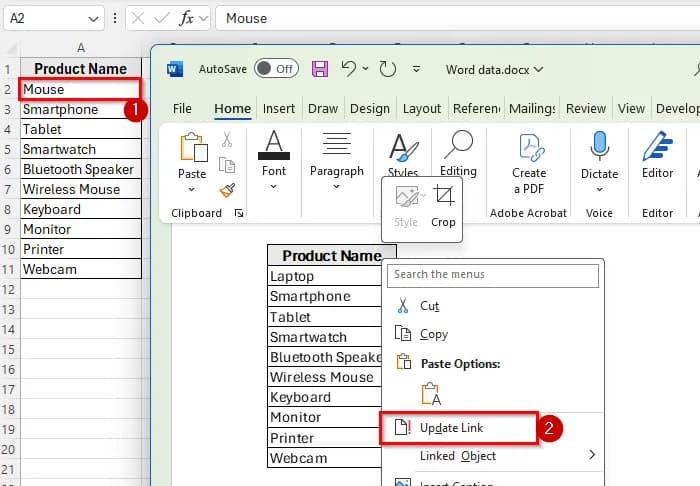
Task: Click the Excel formula bar showing Mouse
Action: tap(458, 18)
